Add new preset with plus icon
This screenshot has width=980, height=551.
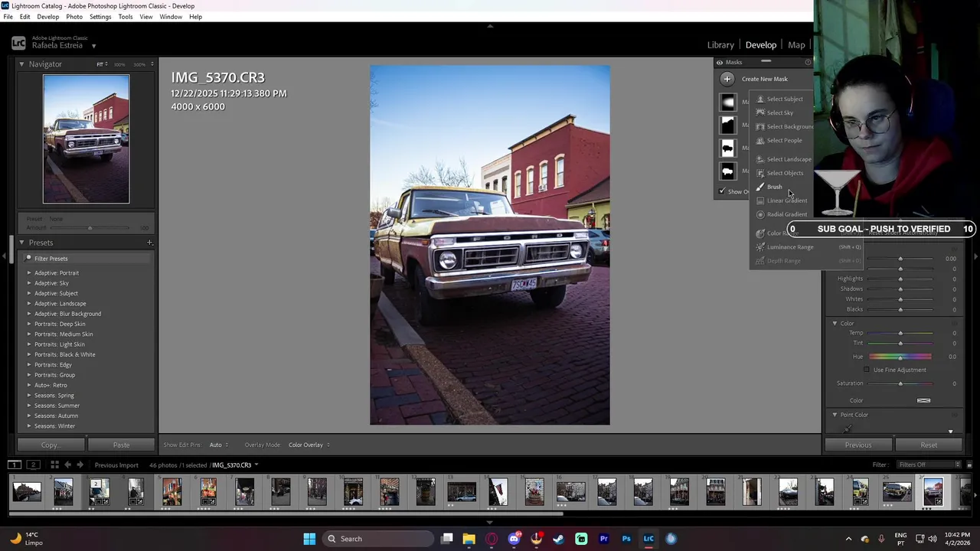coord(149,243)
